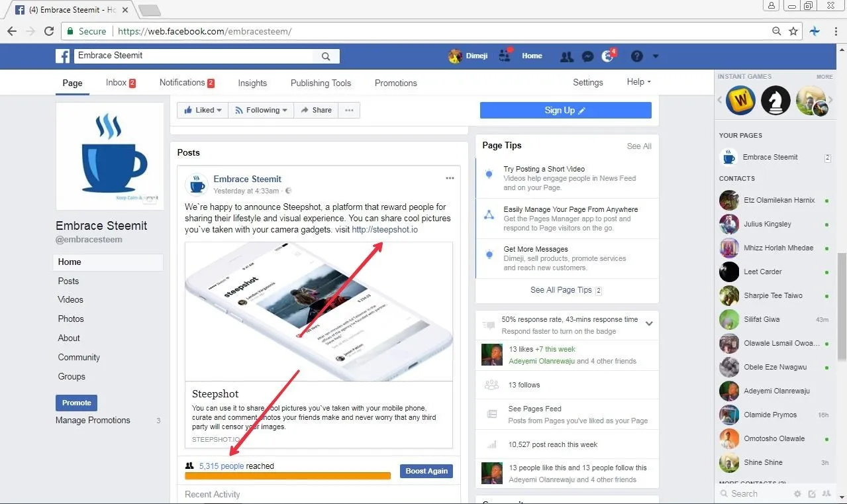Open the Settings tab
The width and height of the screenshot is (847, 504).
(x=588, y=82)
